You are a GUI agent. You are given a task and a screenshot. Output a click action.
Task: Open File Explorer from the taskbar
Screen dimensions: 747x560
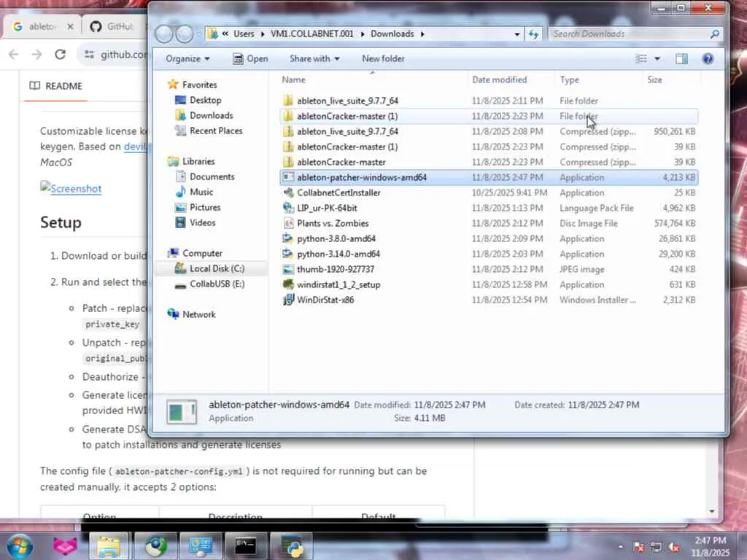click(109, 545)
